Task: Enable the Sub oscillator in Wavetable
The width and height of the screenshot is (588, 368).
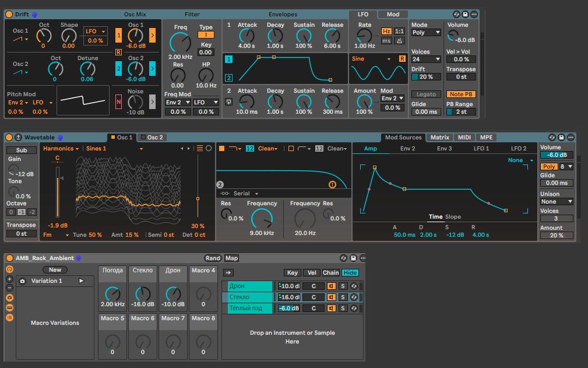Action: [22, 150]
